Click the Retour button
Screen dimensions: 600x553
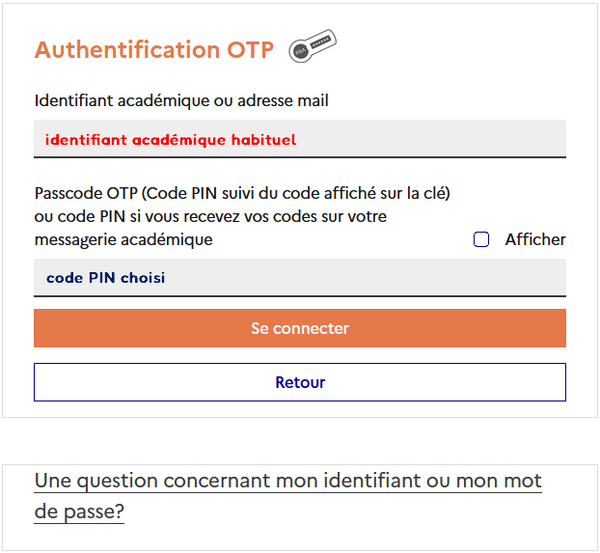pyautogui.click(x=300, y=382)
